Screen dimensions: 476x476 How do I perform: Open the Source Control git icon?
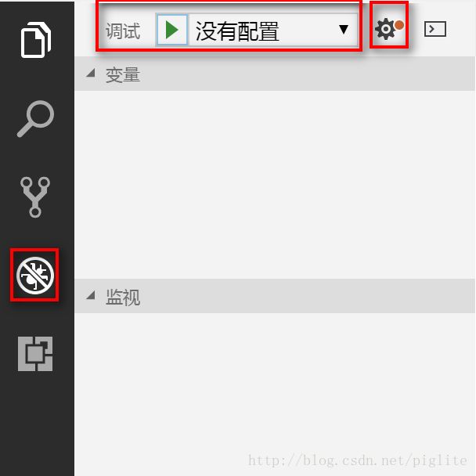(x=35, y=197)
